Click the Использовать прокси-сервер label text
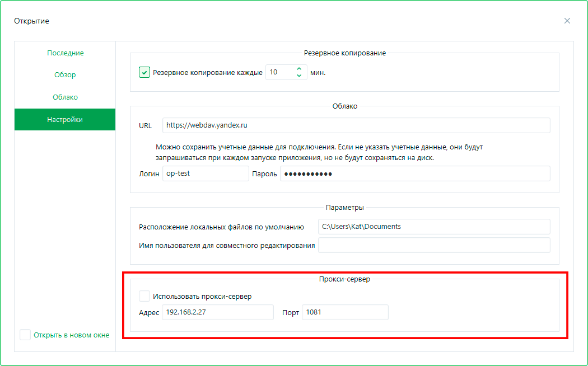 tap(202, 297)
